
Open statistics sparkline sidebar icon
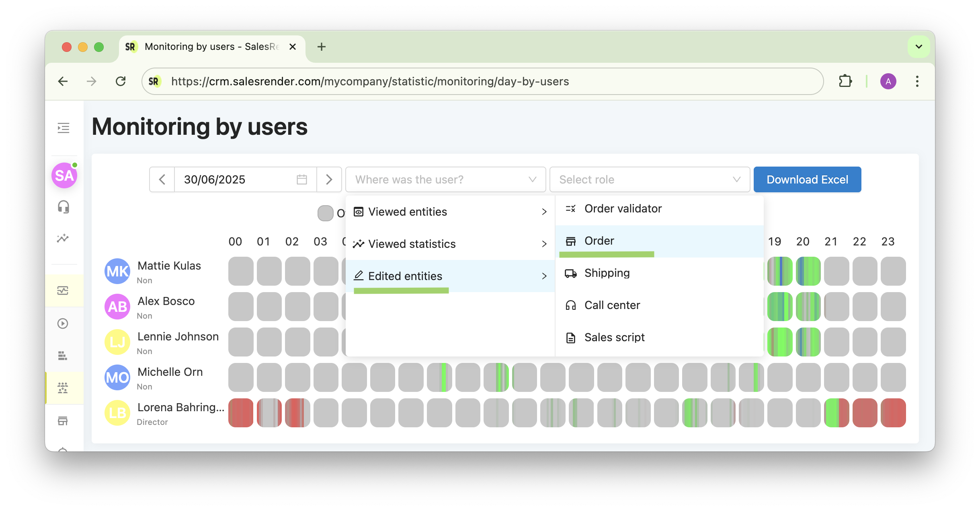63,238
